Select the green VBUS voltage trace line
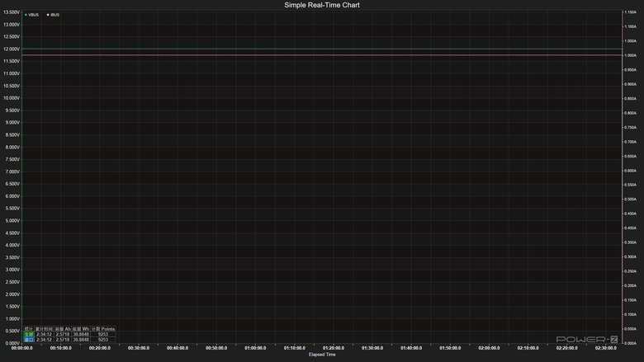The width and height of the screenshot is (644, 362). (x=322, y=49)
